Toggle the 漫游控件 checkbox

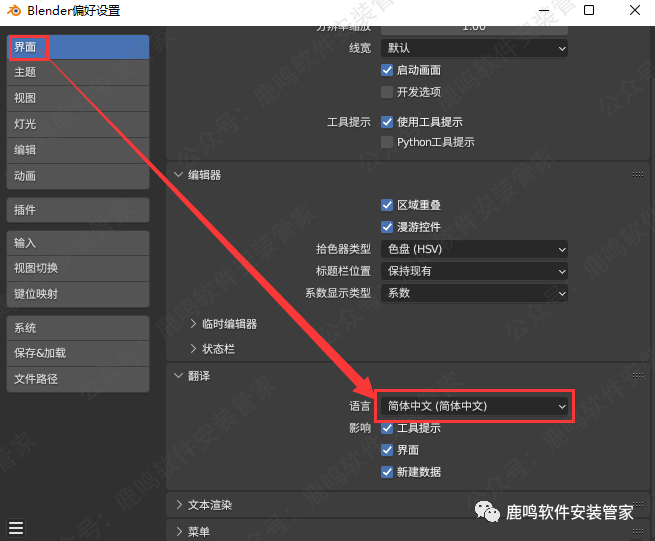387,227
